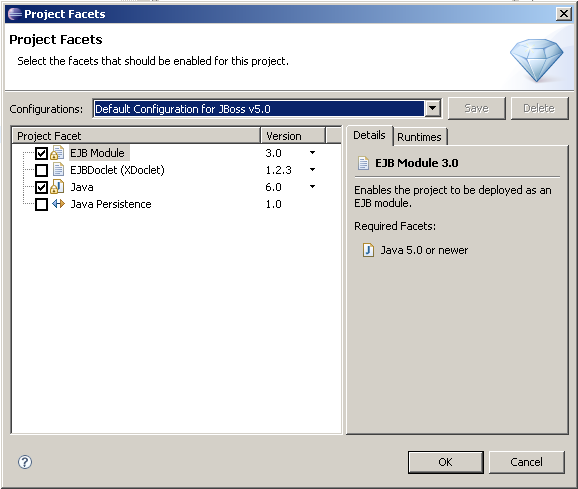Uncheck the EJB Module checkbox
The width and height of the screenshot is (578, 489).
tap(41, 153)
